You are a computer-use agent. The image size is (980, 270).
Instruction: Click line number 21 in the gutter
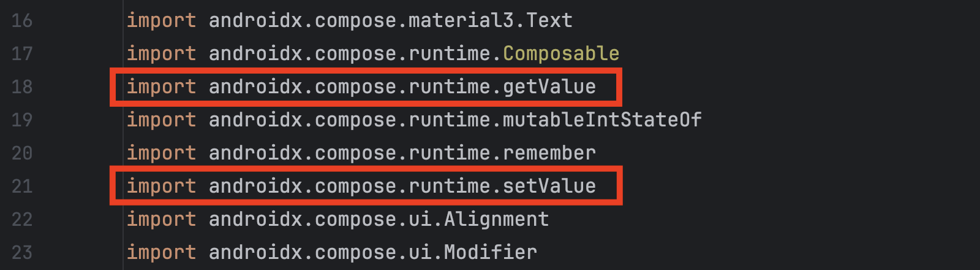click(x=22, y=187)
